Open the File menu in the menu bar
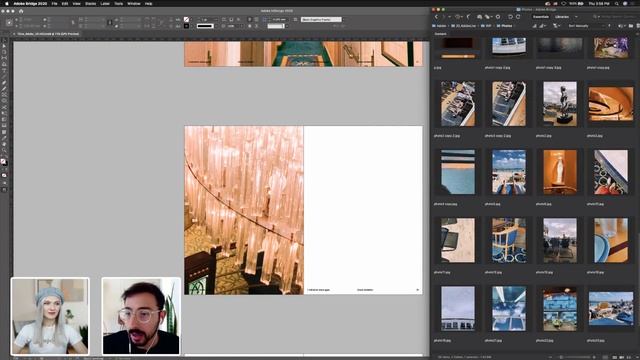 coord(54,3)
